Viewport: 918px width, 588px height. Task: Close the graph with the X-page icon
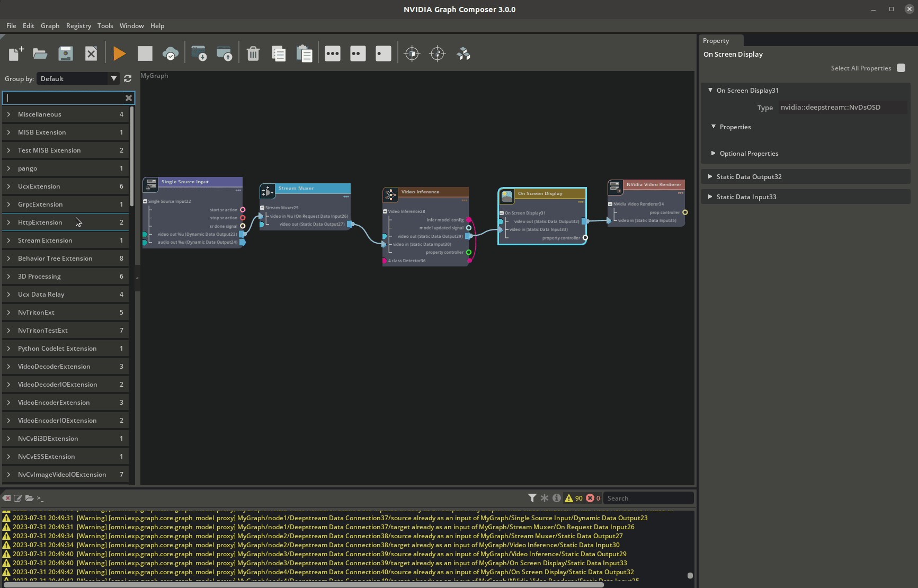pyautogui.click(x=91, y=54)
